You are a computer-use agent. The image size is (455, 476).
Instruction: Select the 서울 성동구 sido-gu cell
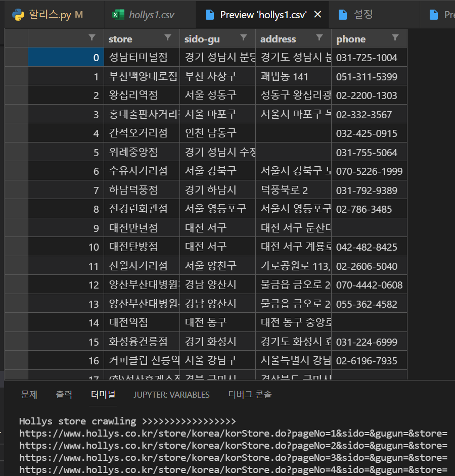pos(217,95)
